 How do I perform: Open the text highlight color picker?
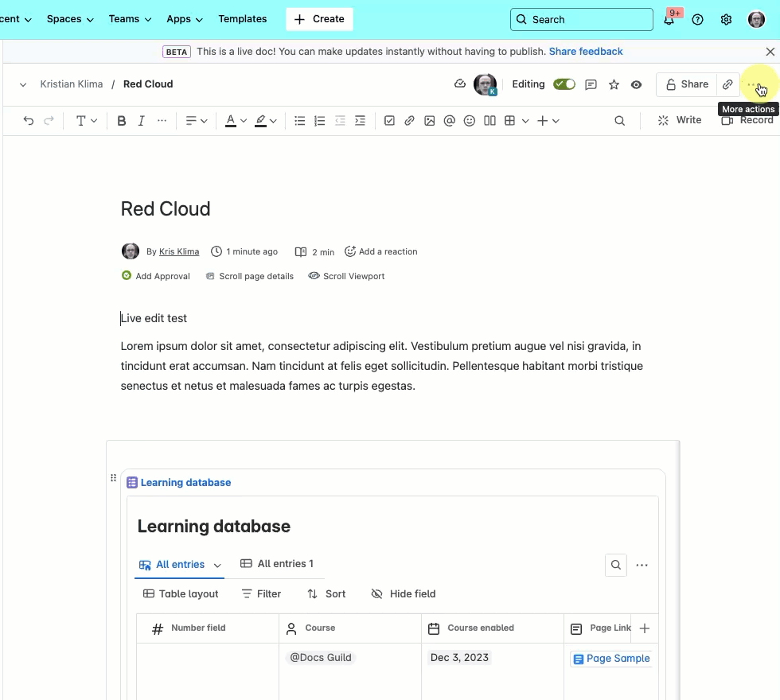pyautogui.click(x=265, y=120)
